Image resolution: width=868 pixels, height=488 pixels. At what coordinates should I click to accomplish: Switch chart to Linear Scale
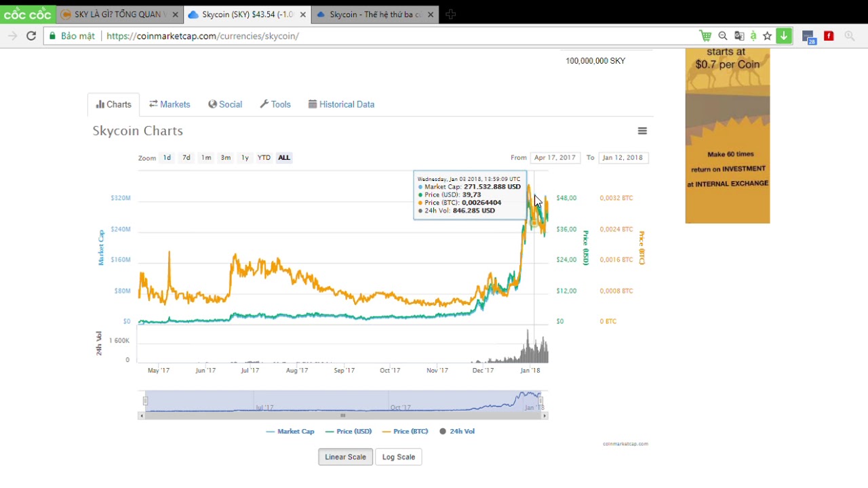point(345,457)
